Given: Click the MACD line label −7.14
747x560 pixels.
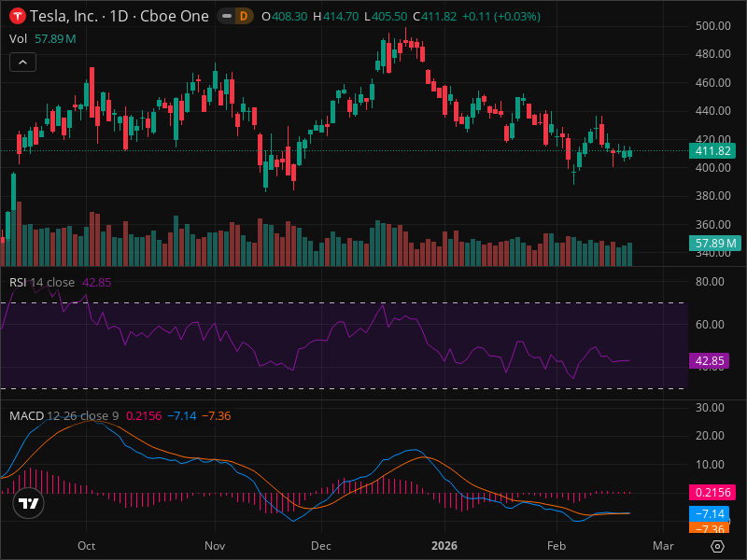Looking at the screenshot, I should pos(710,514).
